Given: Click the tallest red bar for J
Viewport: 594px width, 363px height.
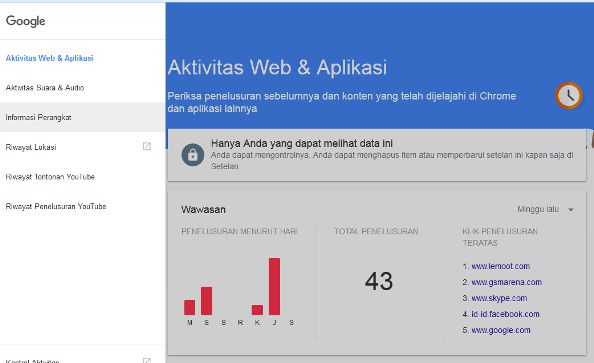Looking at the screenshot, I should pyautogui.click(x=274, y=286).
